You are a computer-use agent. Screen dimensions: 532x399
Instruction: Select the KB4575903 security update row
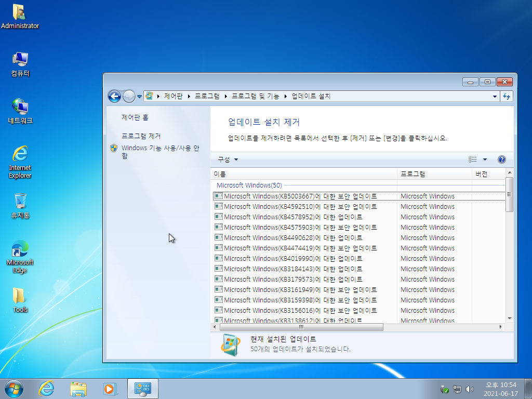click(x=359, y=228)
